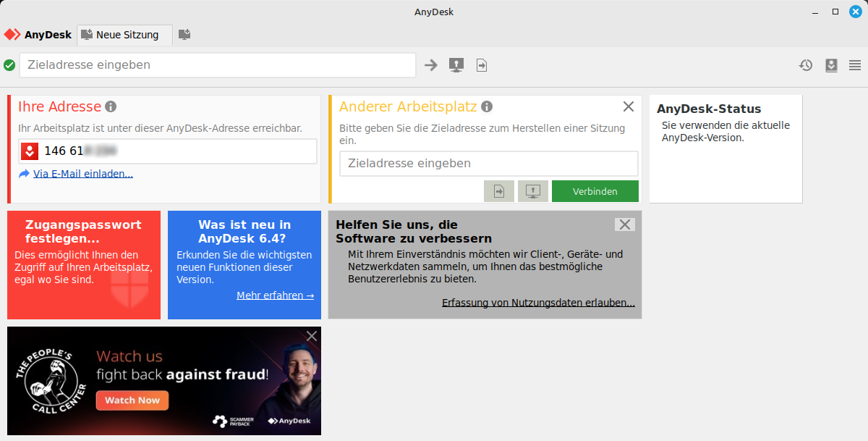The image size is (868, 441).
Task: Click the toolbar remote monitor session icon
Action: tap(456, 65)
